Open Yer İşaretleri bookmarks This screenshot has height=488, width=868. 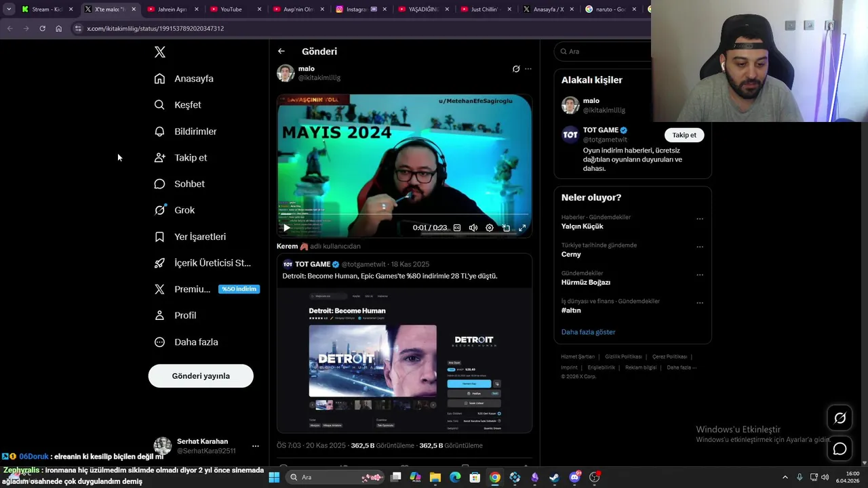(190, 237)
